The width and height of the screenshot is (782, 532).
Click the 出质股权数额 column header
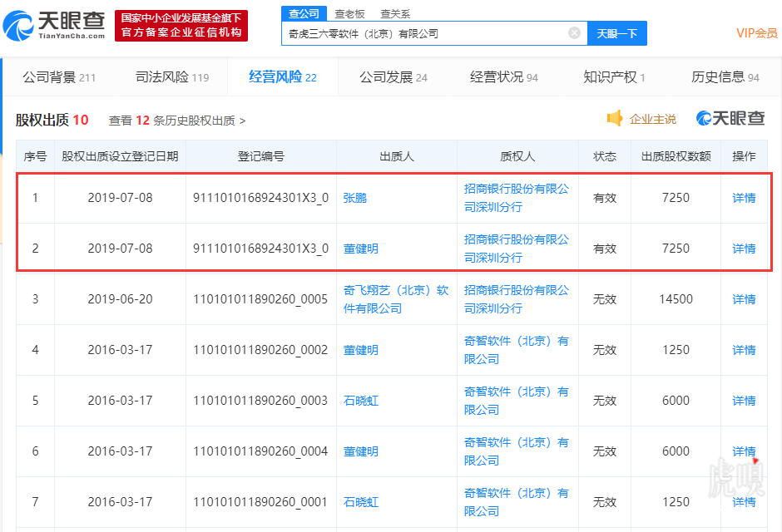pos(676,156)
